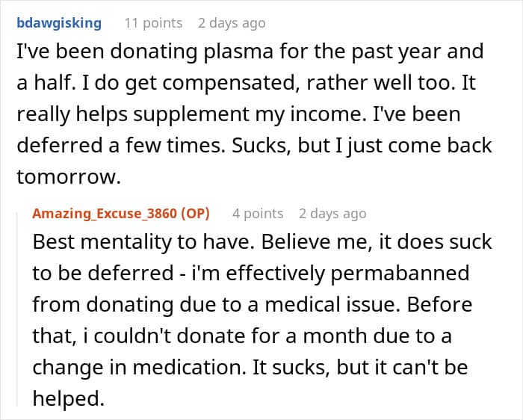Click the word "compensated" in first comment
523x420 pixels.
click(x=229, y=83)
